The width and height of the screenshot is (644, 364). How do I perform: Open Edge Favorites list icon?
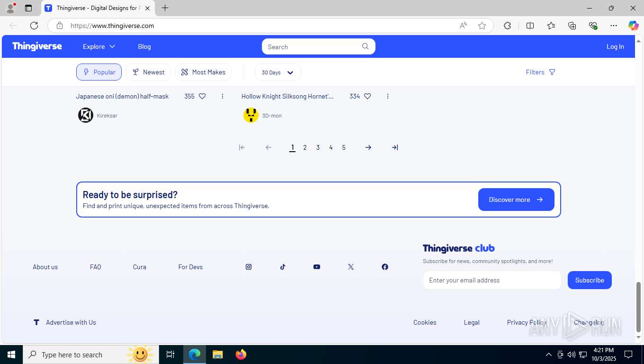coord(551,26)
